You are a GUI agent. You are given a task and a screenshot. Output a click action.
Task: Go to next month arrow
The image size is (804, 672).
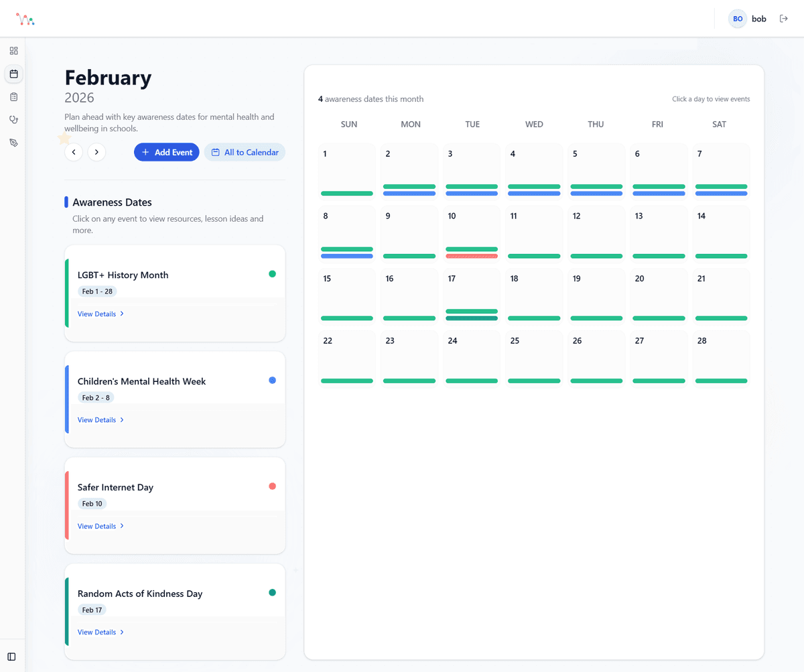[x=96, y=152]
